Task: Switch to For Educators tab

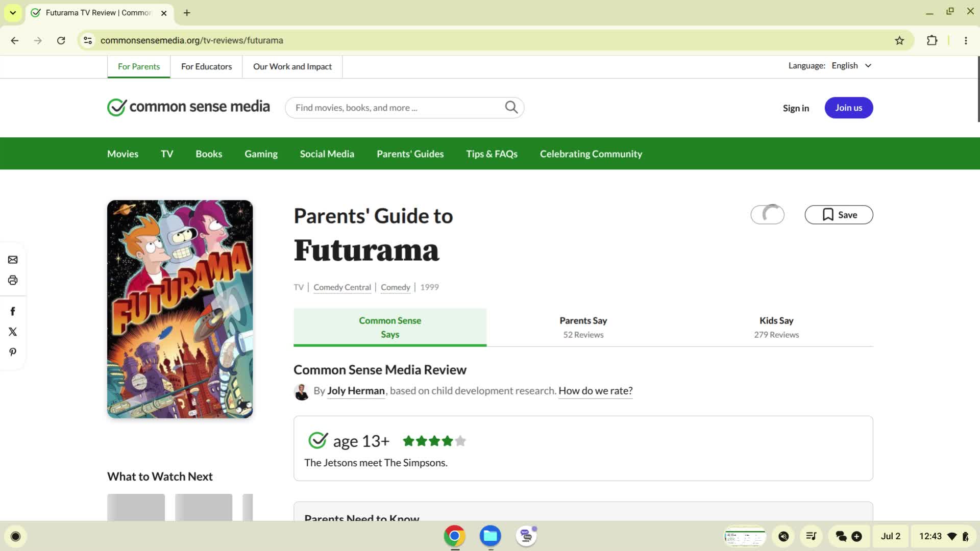Action: [x=206, y=67]
